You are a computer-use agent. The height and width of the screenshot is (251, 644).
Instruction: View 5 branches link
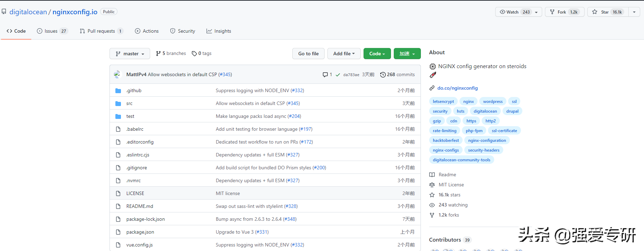171,54
